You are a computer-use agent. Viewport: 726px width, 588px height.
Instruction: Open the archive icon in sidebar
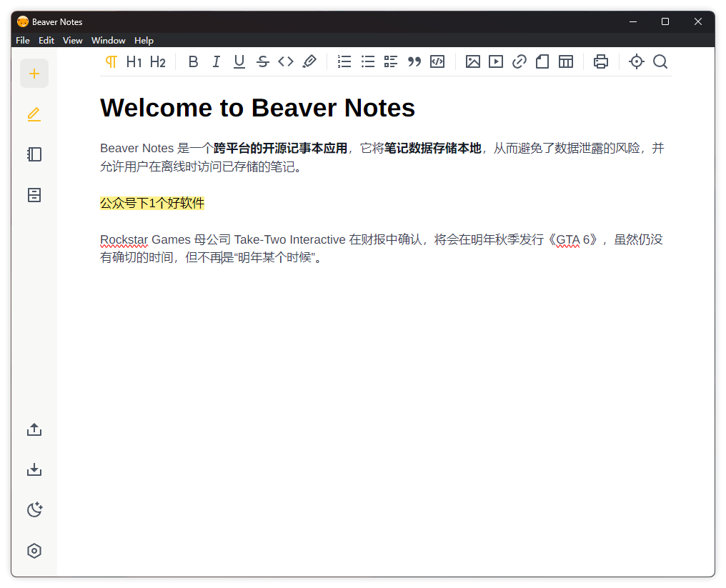(34, 195)
